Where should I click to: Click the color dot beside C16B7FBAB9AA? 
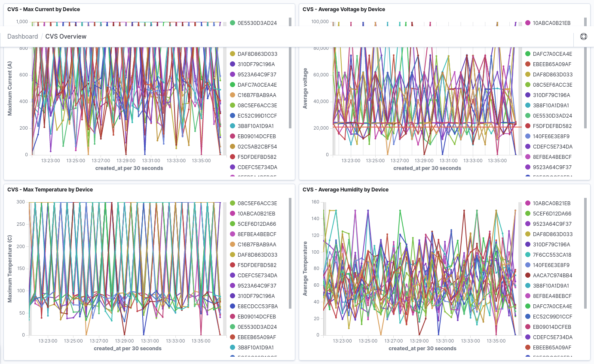pyautogui.click(x=232, y=95)
